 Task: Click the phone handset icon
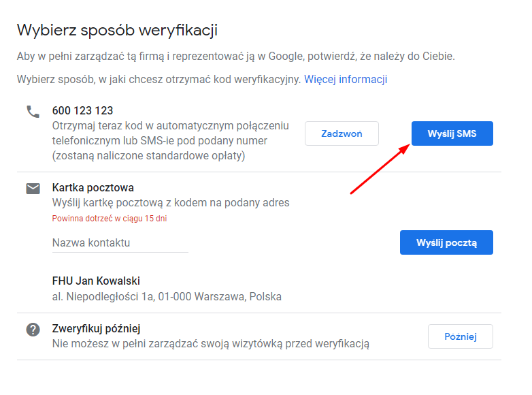[33, 112]
